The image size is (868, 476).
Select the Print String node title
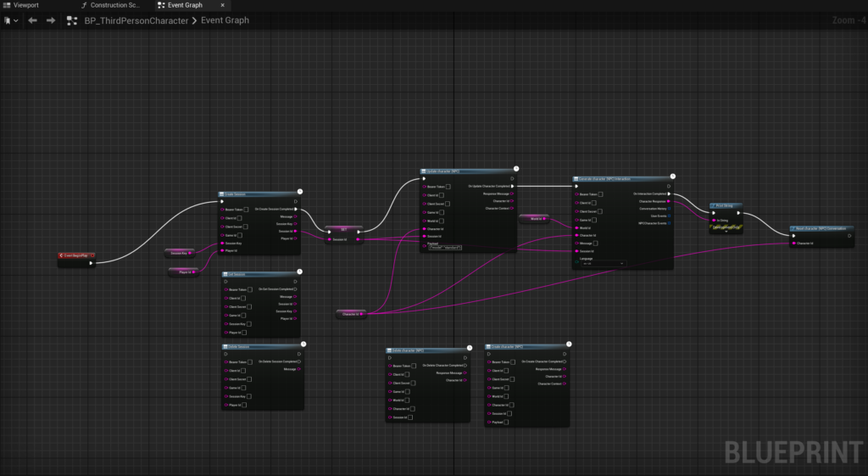[726, 205]
